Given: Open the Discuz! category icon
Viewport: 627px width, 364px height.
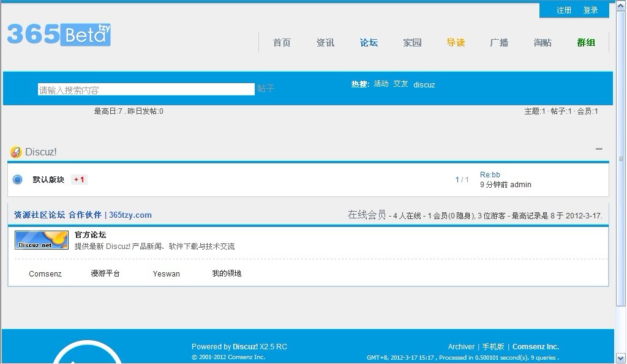Looking at the screenshot, I should pos(15,152).
